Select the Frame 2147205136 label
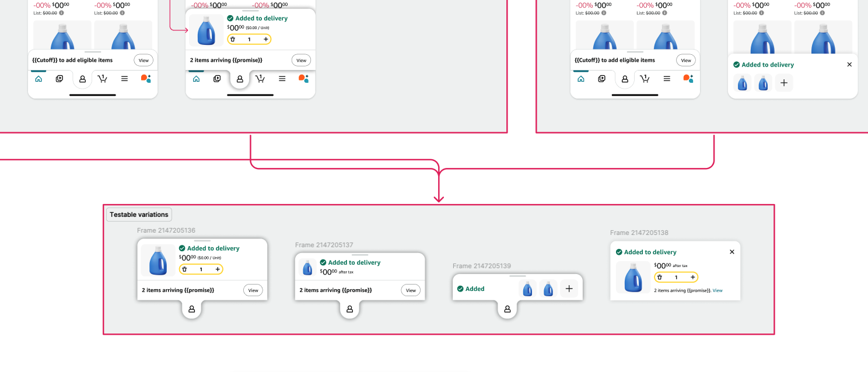Image resolution: width=868 pixels, height=372 pixels. tap(166, 230)
